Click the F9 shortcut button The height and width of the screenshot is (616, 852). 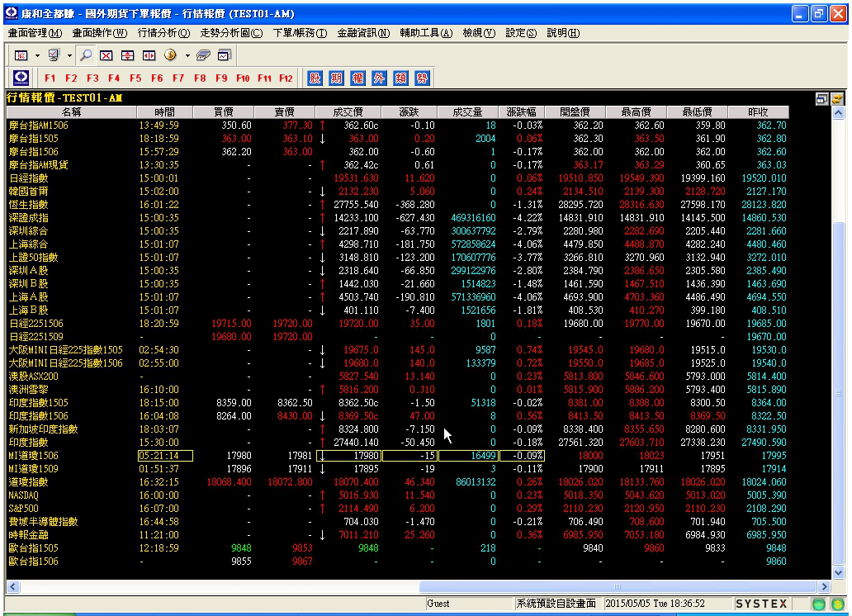[x=221, y=78]
